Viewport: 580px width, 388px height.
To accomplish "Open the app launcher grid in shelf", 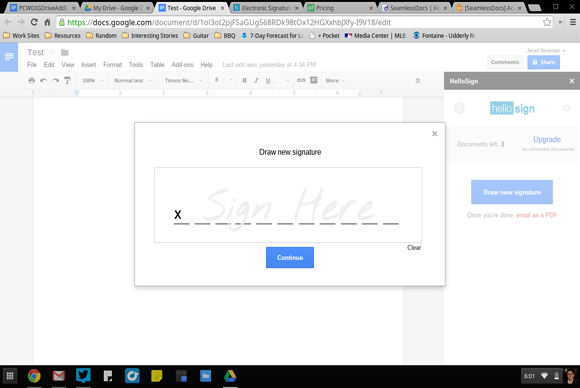I will [10, 376].
